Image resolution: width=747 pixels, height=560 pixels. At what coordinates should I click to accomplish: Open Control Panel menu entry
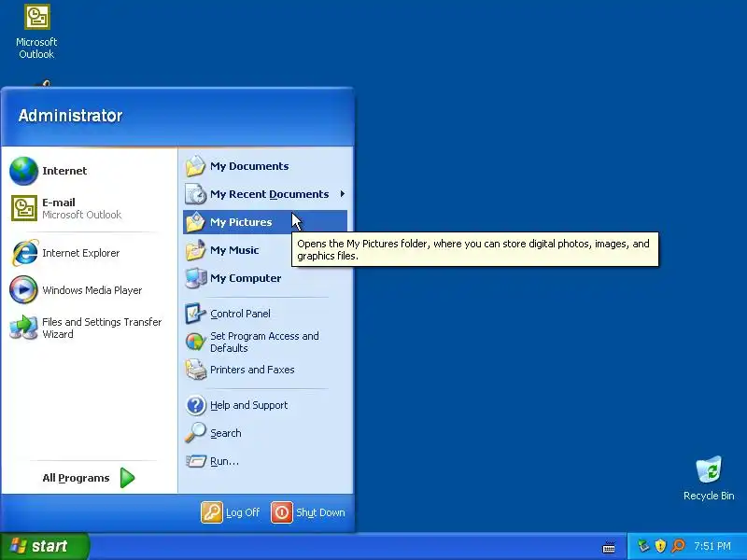point(265,314)
